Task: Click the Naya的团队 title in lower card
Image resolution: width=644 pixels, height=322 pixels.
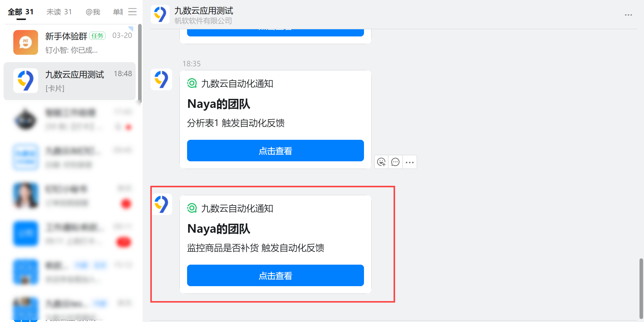Action: click(x=218, y=229)
